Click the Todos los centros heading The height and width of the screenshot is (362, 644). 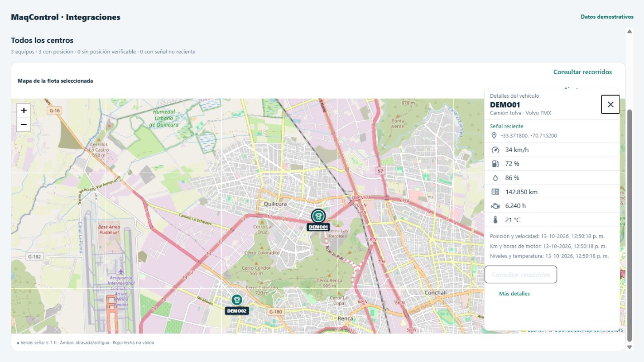tap(42, 40)
